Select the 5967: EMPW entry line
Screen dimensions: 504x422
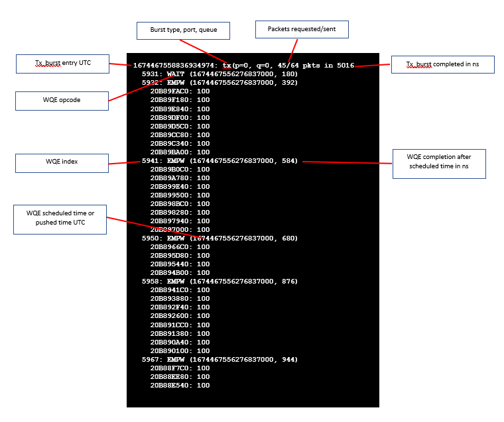pos(220,359)
